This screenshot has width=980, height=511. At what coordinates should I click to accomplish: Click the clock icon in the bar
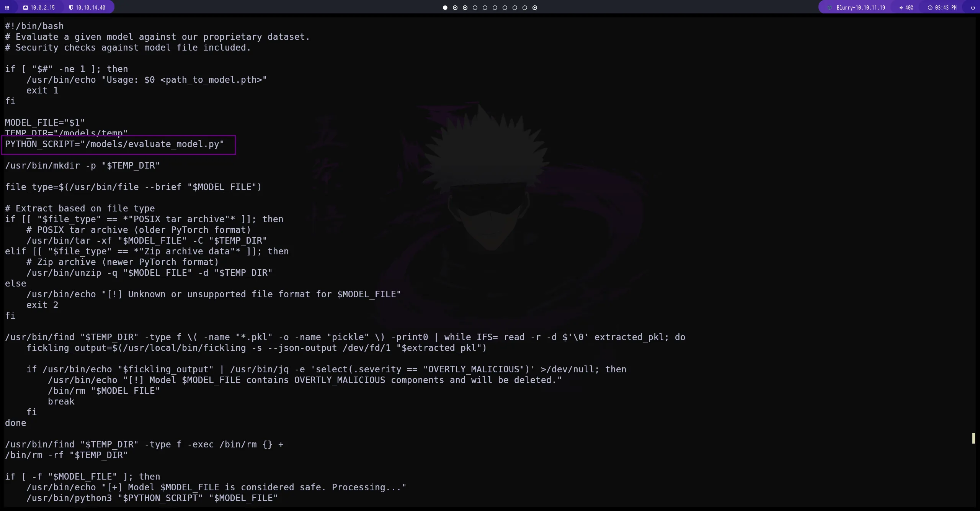[930, 8]
